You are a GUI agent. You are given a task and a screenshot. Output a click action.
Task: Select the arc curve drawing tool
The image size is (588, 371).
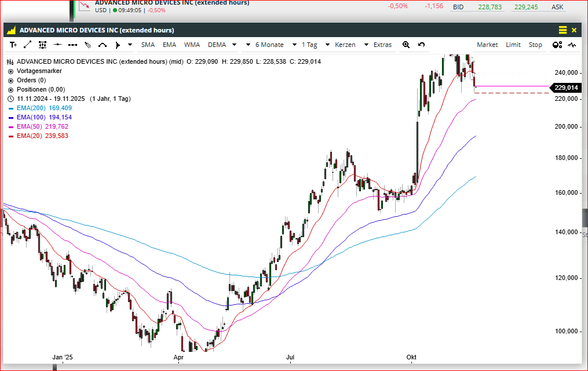pyautogui.click(x=103, y=45)
